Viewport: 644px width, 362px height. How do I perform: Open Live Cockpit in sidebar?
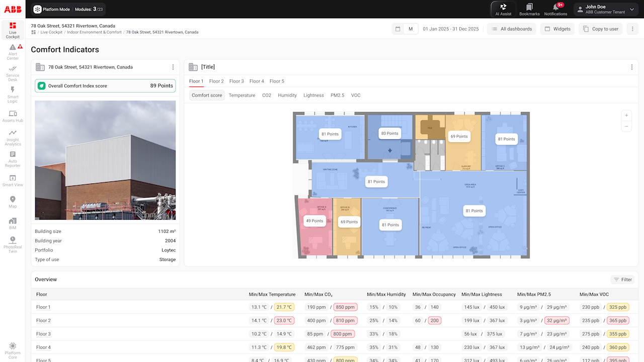(x=13, y=30)
